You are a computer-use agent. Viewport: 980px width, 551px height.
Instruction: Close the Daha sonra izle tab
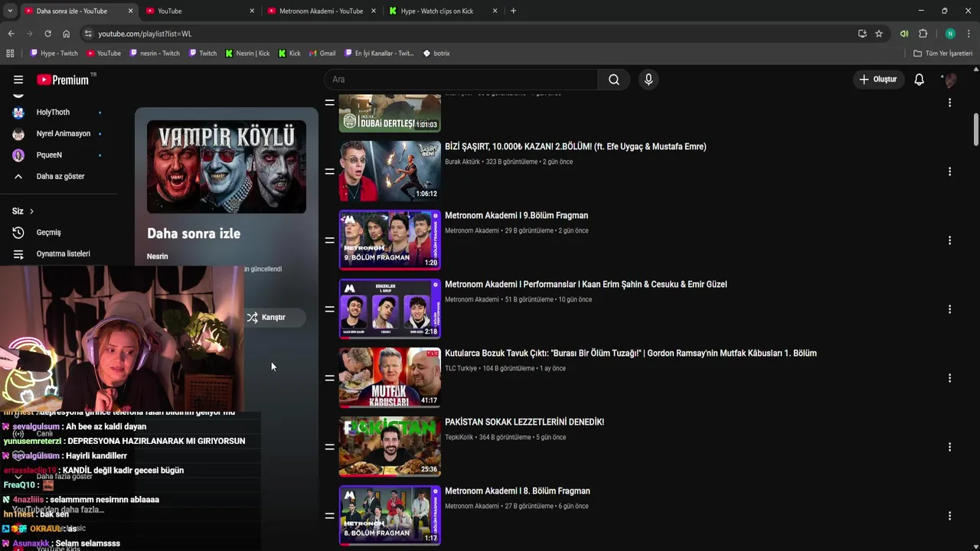pyautogui.click(x=130, y=11)
